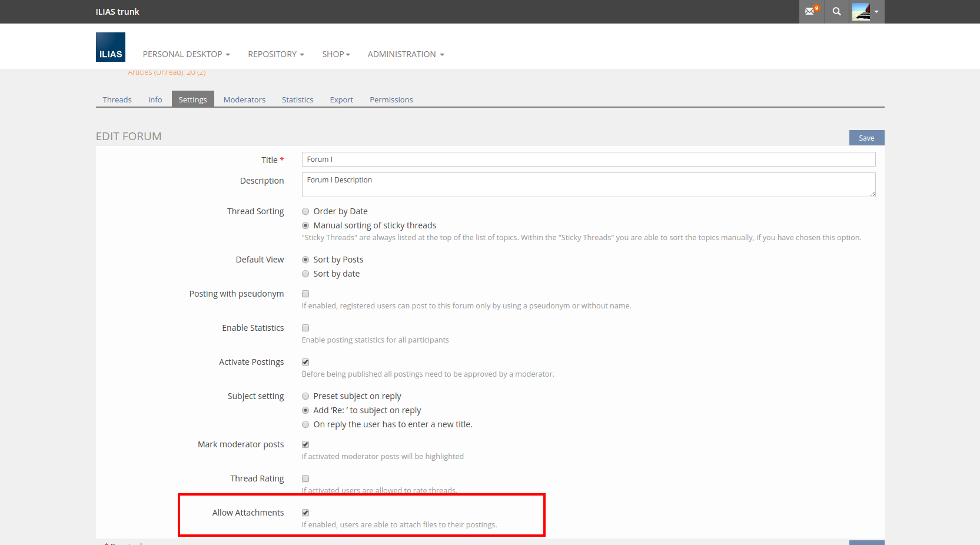Enable Posting with pseudonym checkbox
This screenshot has height=545, width=980.
pyautogui.click(x=305, y=294)
